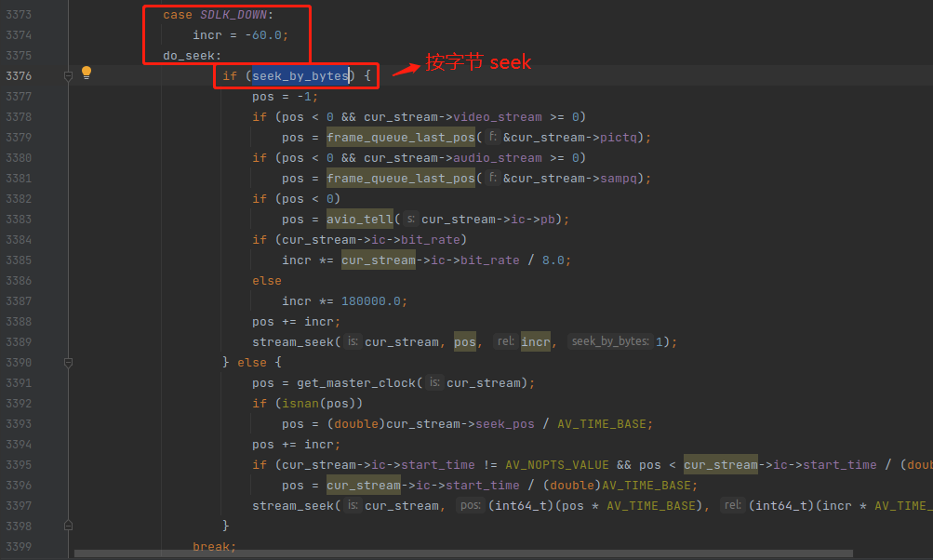
Task: Collapse the else block fold marker at line 3390
Action: [x=68, y=362]
